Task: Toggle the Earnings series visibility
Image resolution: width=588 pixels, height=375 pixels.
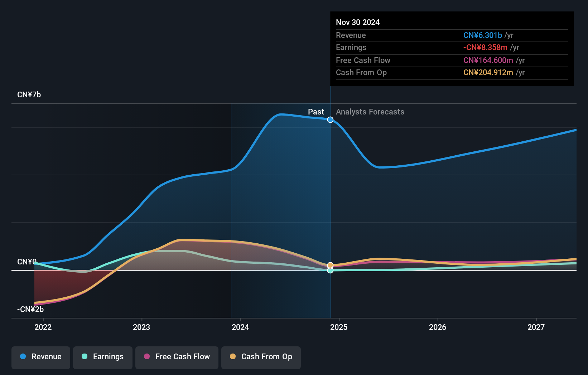Action: (102, 357)
